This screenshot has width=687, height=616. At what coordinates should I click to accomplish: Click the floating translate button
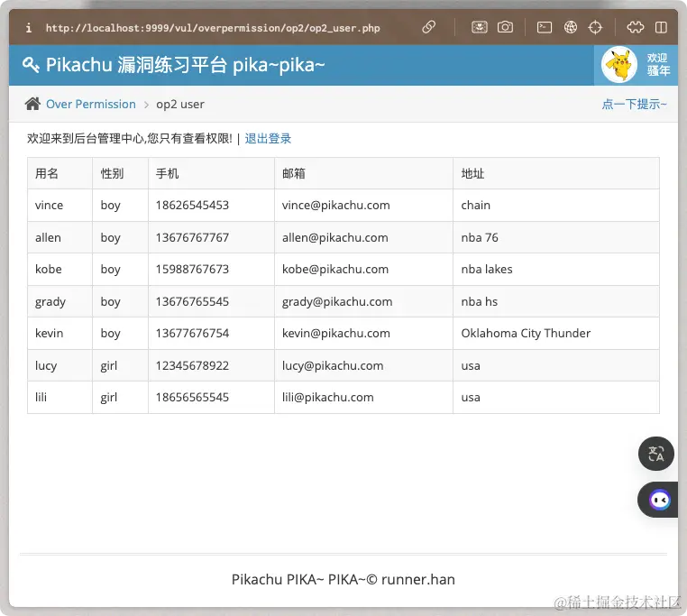coord(655,454)
